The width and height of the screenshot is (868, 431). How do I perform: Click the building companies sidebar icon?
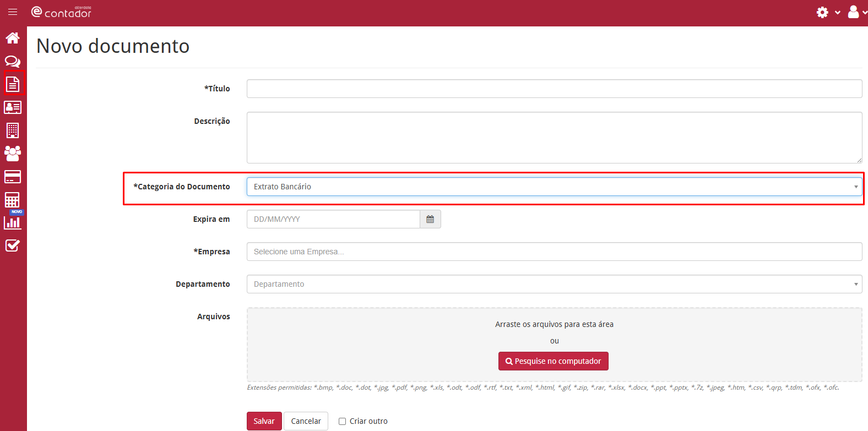tap(13, 130)
